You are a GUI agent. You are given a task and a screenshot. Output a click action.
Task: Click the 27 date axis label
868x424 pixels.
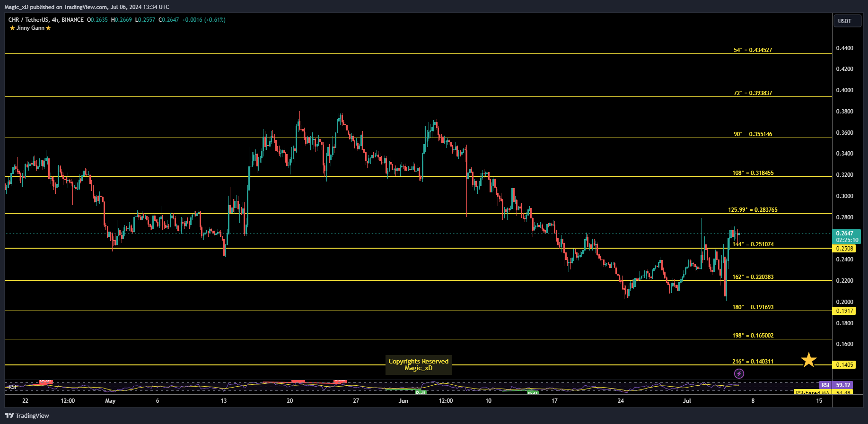coord(356,401)
